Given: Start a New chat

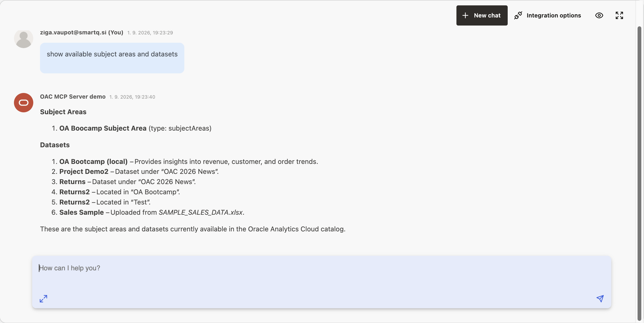Looking at the screenshot, I should coord(482,15).
